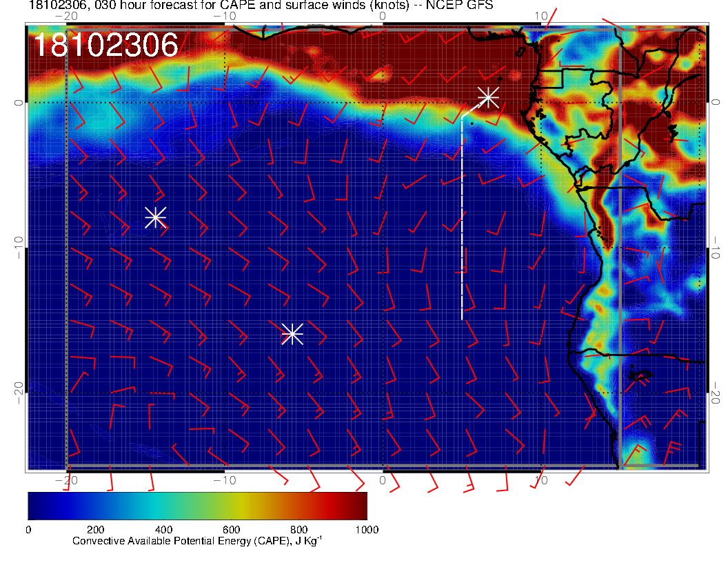728x563 pixels.
Task: Click the -20 longitude label on bottom axis
Action: point(66,480)
